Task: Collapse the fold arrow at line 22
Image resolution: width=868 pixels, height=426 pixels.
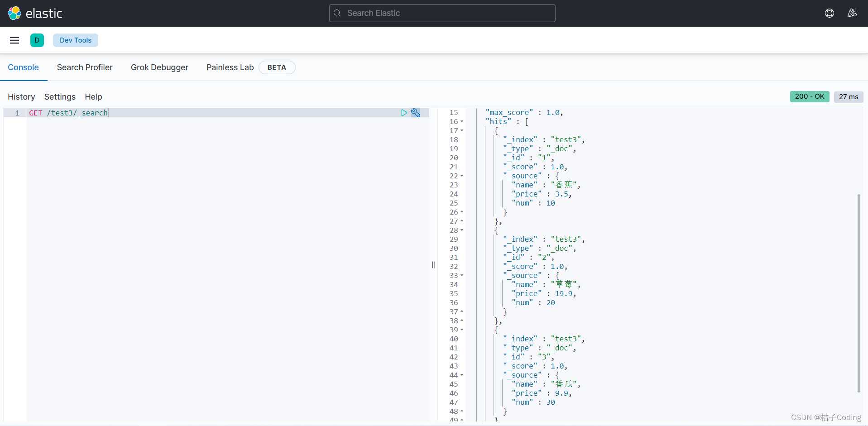Action: [x=462, y=176]
